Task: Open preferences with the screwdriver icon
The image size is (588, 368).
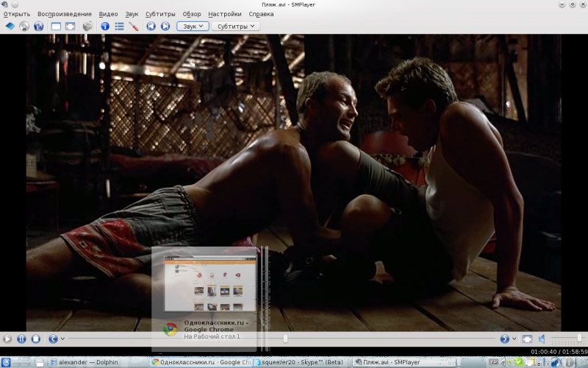Action: pos(134,26)
